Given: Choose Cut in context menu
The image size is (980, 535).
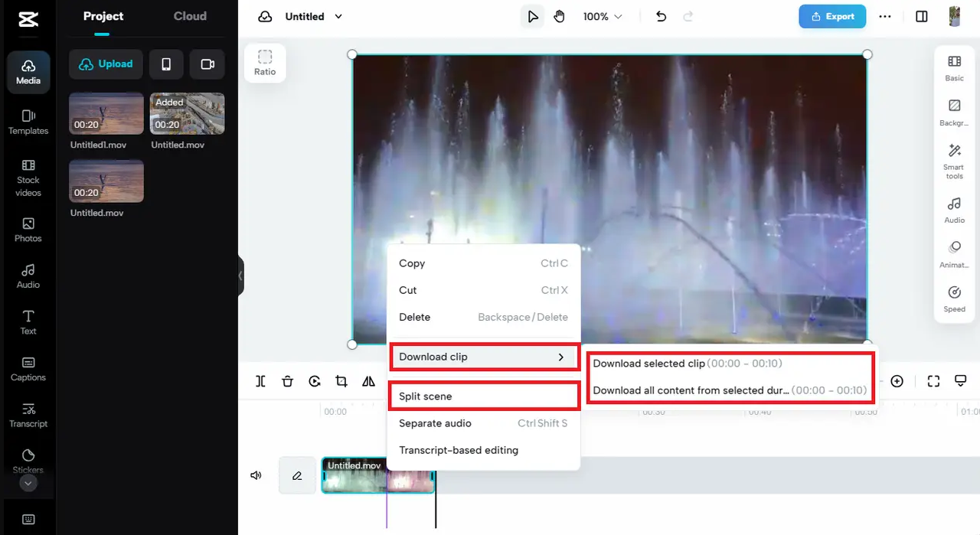Looking at the screenshot, I should coord(484,290).
